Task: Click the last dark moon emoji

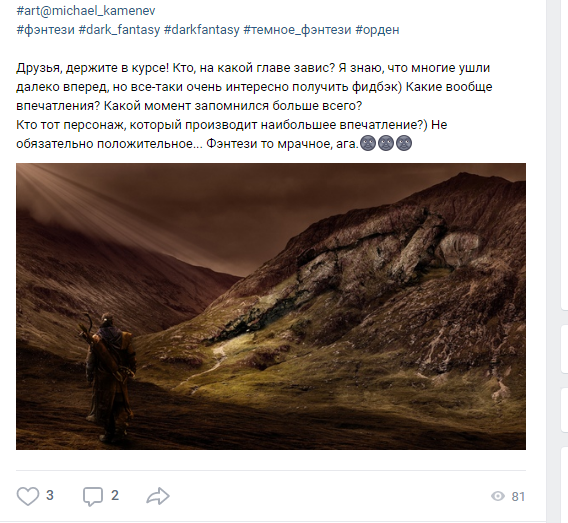Action: click(x=404, y=143)
